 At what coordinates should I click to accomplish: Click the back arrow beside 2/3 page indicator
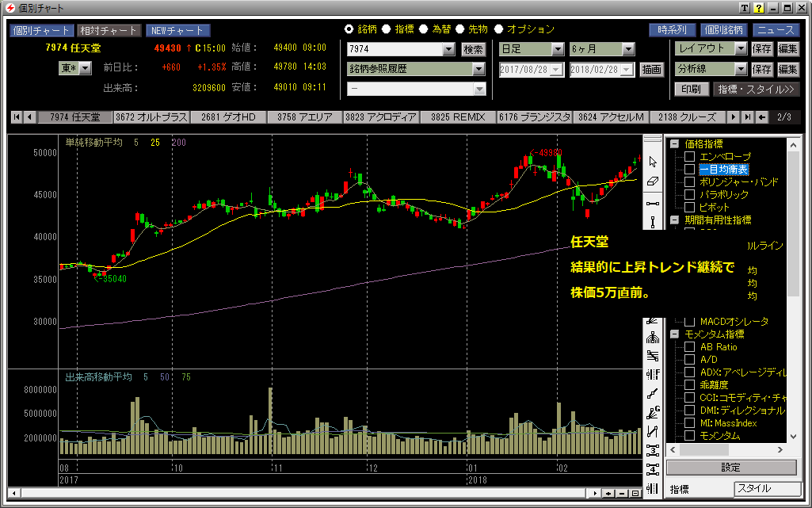761,117
